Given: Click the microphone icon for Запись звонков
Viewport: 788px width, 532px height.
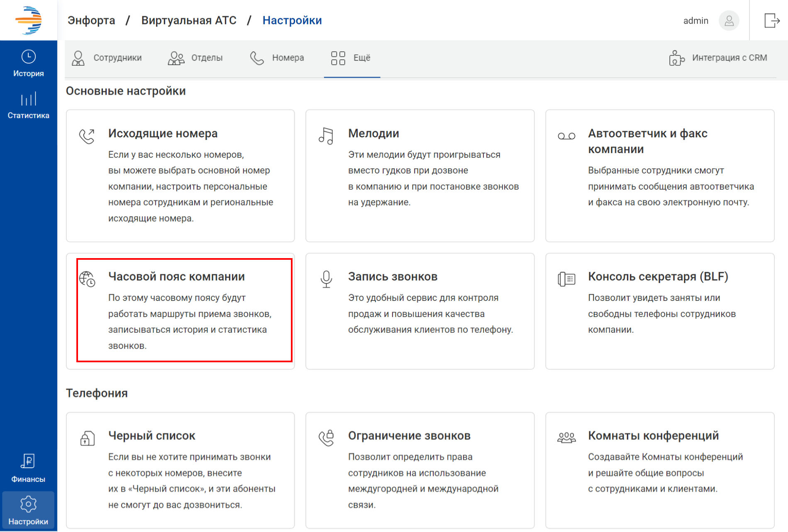Looking at the screenshot, I should point(327,279).
